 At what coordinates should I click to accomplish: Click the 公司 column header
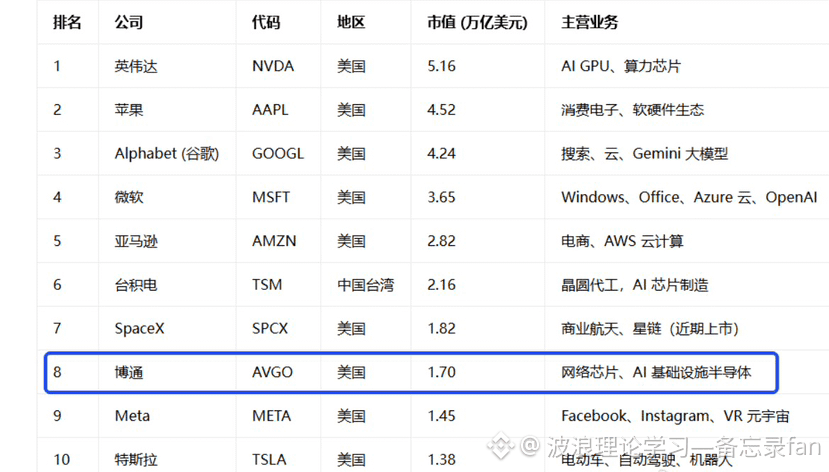click(129, 22)
